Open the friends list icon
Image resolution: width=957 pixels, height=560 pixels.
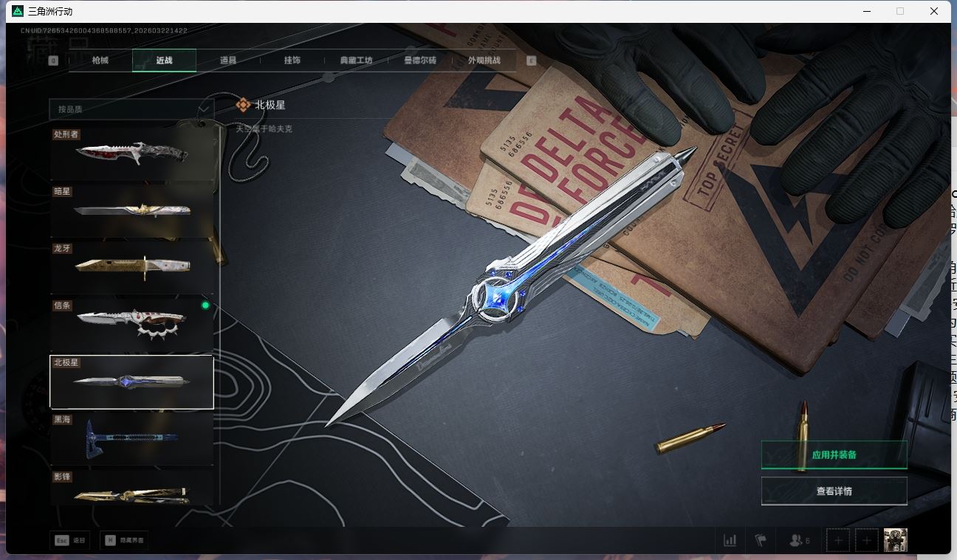(799, 540)
